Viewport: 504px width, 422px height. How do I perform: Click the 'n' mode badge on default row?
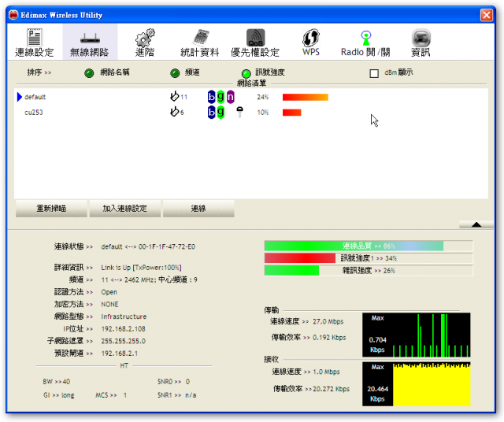231,97
